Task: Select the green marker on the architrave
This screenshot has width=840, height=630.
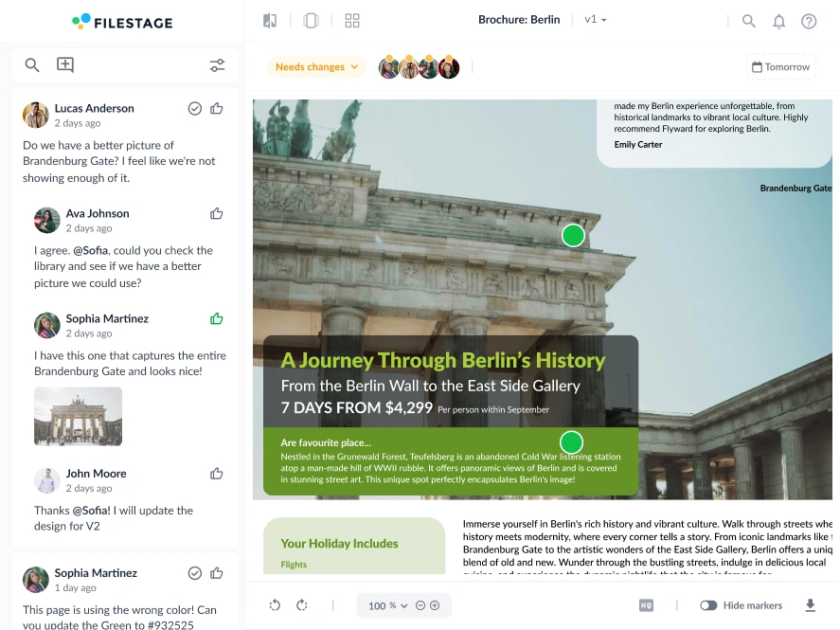Action: [573, 236]
